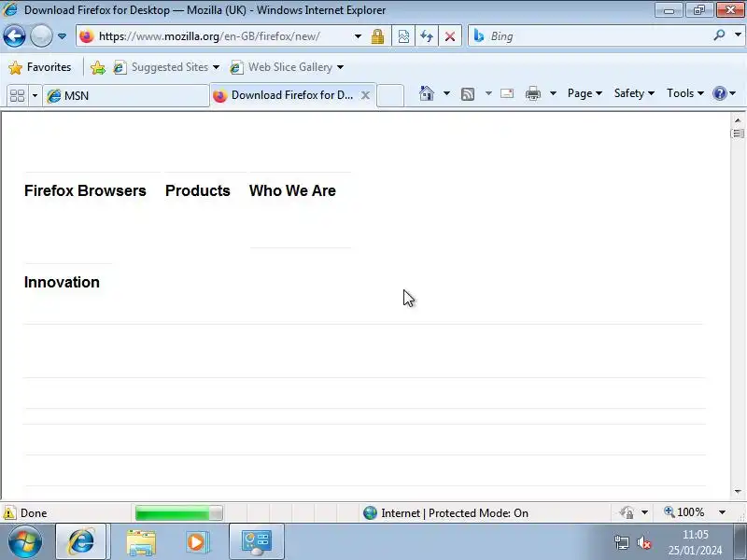Stop loading with the red X icon
This screenshot has height=560, width=747.
[x=450, y=36]
